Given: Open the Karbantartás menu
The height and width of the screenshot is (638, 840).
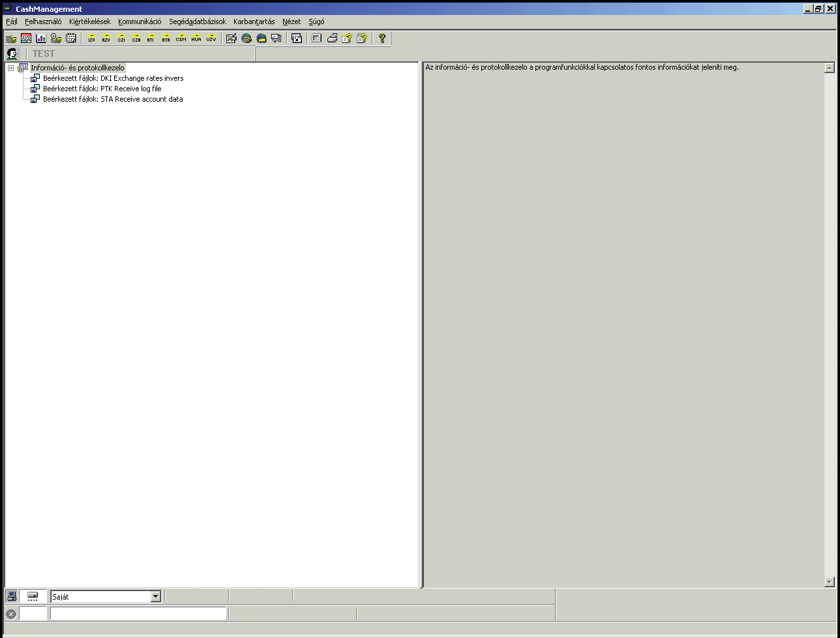Looking at the screenshot, I should click(x=254, y=22).
